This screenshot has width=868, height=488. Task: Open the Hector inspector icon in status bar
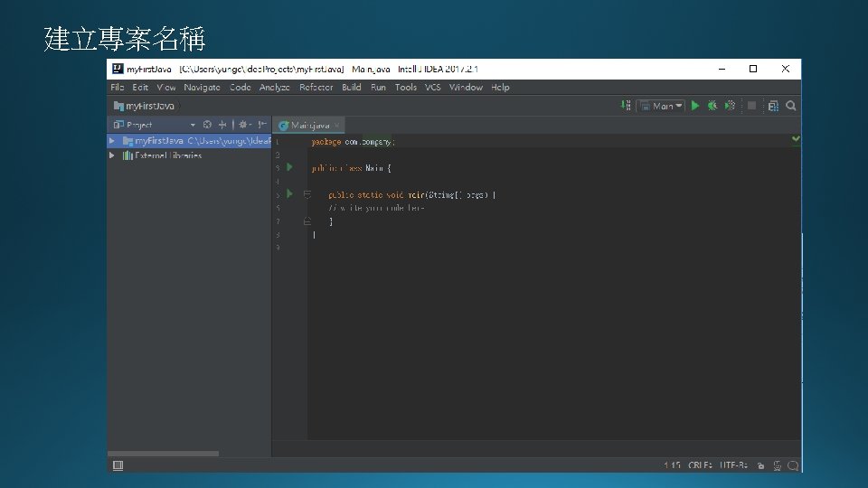(x=778, y=466)
